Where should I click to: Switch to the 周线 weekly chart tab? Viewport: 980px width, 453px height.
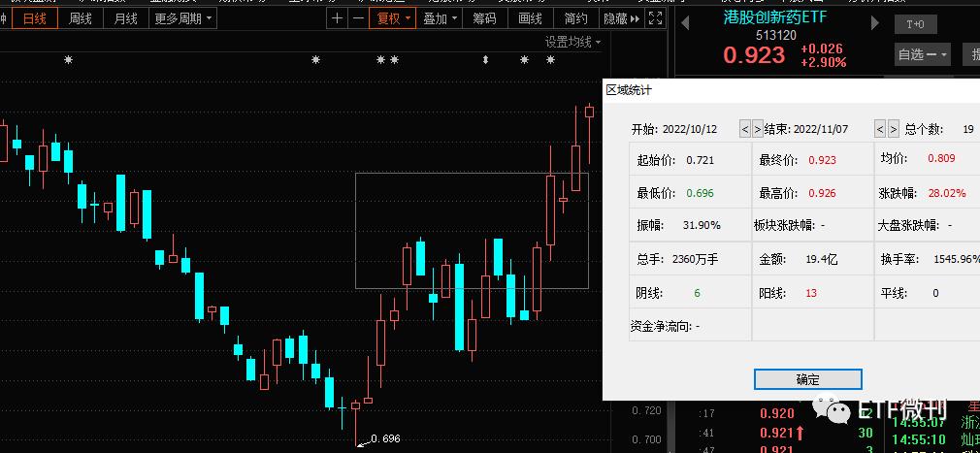click(80, 18)
